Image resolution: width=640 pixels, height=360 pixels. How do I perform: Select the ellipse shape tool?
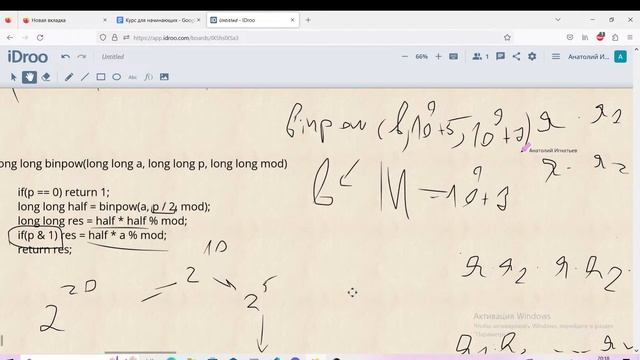(117, 77)
